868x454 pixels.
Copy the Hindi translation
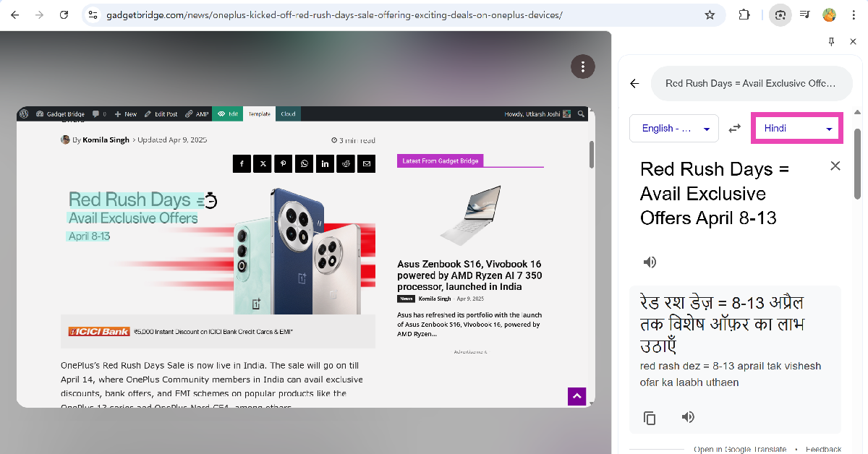coord(650,418)
